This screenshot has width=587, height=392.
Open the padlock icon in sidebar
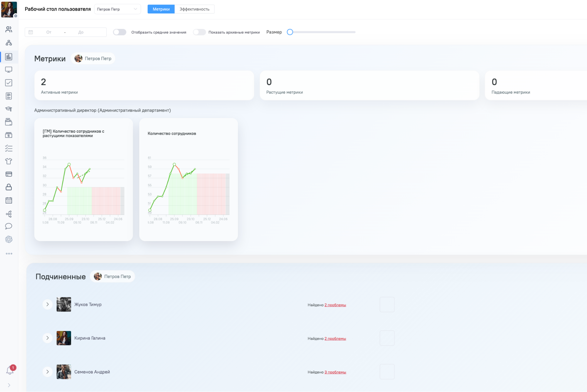coord(9,187)
